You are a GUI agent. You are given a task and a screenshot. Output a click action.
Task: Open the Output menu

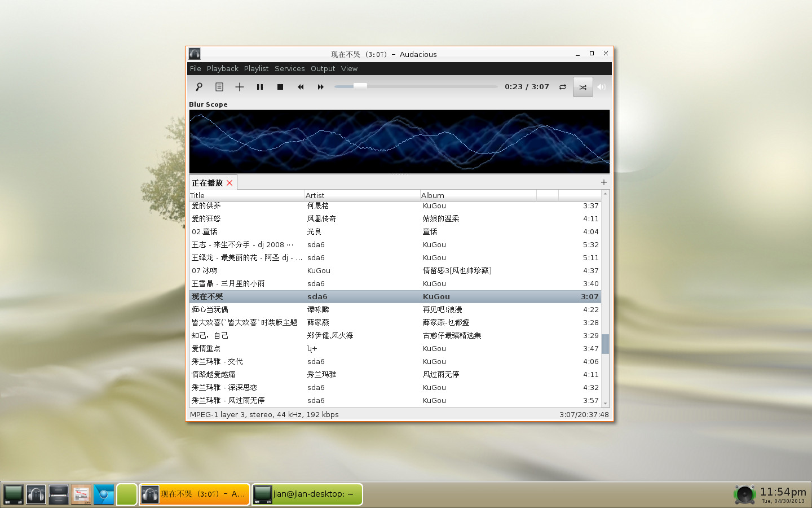(x=323, y=68)
